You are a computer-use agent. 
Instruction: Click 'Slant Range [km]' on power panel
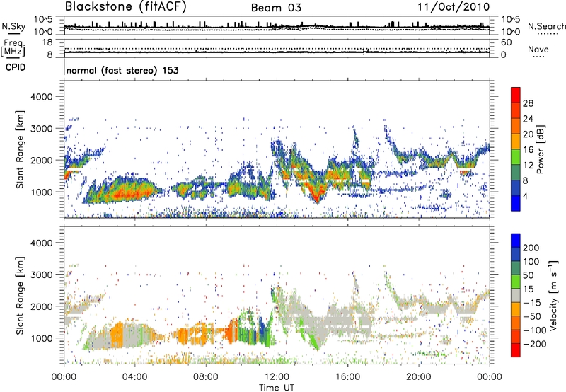coord(20,149)
